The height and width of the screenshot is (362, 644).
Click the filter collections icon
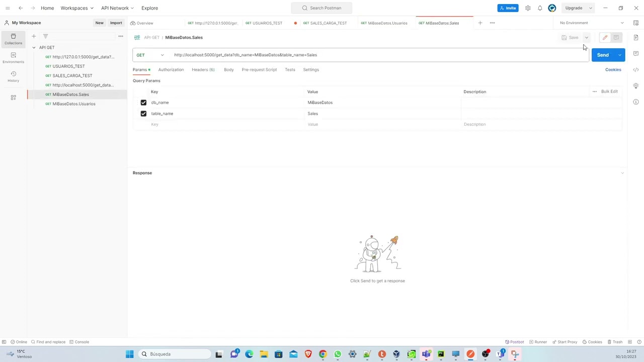[45, 36]
